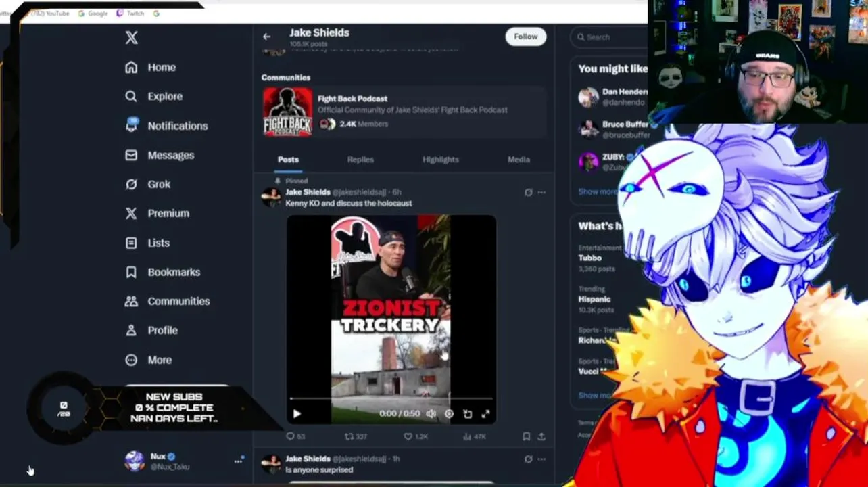The width and height of the screenshot is (868, 487).
Task: Play the Zionist Trickery video
Action: tap(297, 413)
